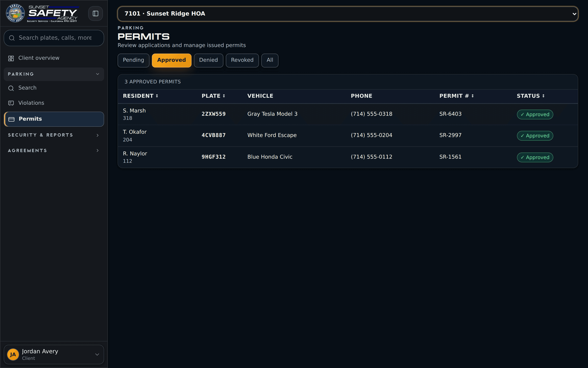Click plate 9HGF312
The height and width of the screenshot is (368, 588).
pyautogui.click(x=214, y=157)
